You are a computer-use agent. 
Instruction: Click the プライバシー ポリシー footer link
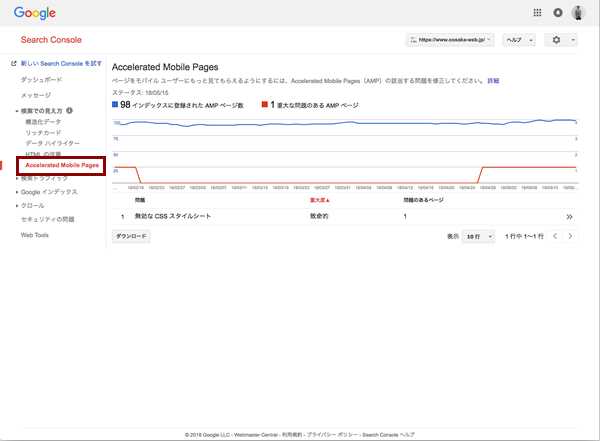[332, 435]
